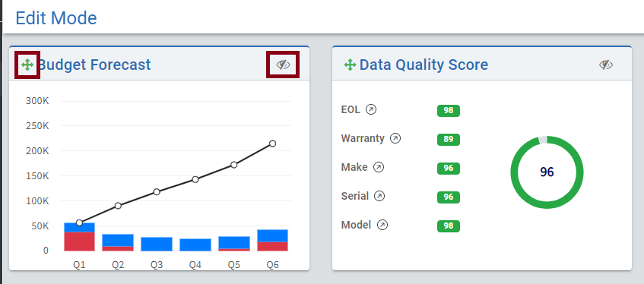Click the Budget Forecast title

click(x=94, y=65)
